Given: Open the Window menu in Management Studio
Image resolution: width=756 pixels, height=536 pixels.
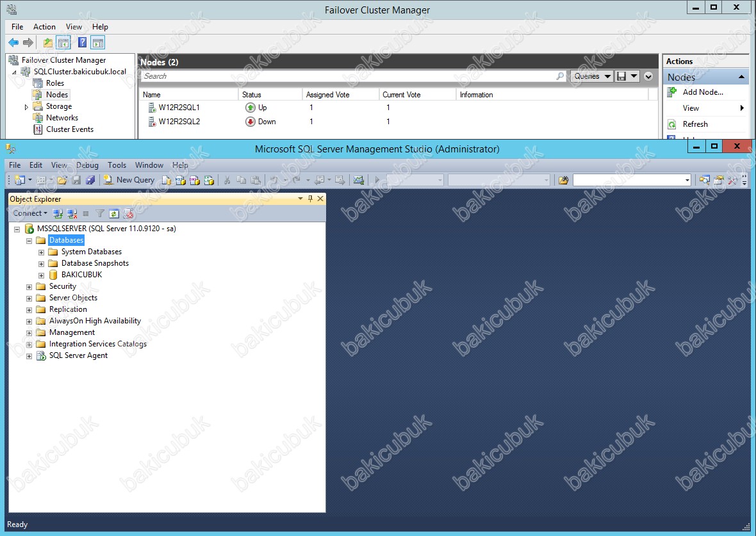Looking at the screenshot, I should tap(149, 165).
